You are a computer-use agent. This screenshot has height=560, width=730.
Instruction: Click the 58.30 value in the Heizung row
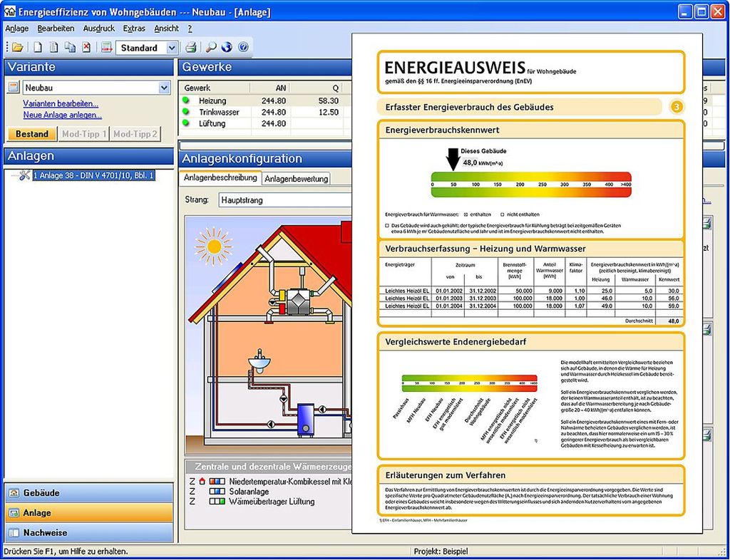point(329,100)
